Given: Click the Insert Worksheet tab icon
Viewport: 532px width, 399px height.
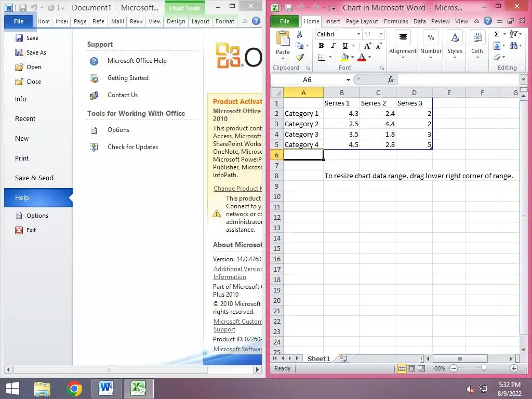Looking at the screenshot, I should tap(343, 358).
